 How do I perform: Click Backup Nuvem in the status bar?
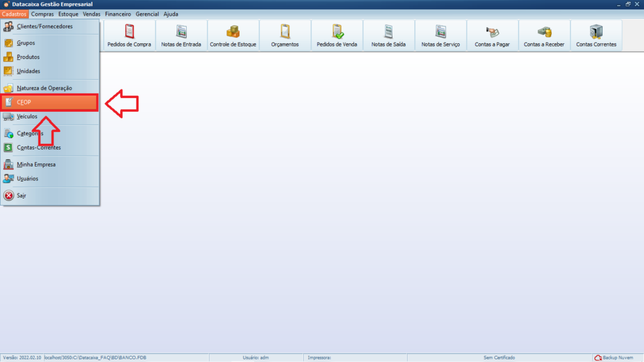[x=616, y=358]
